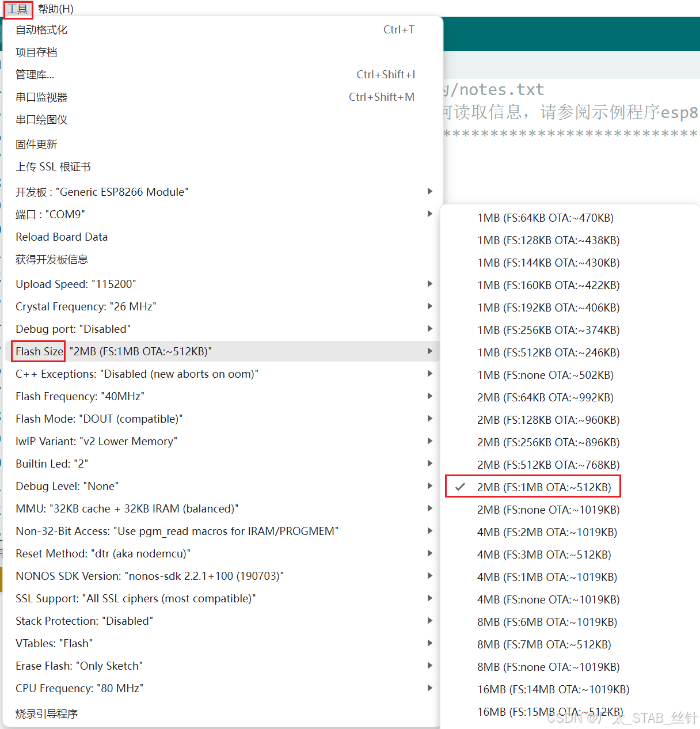Select 1MB (FS:256KB OTA:~374KB) option
The image size is (700, 729).
pos(570,330)
